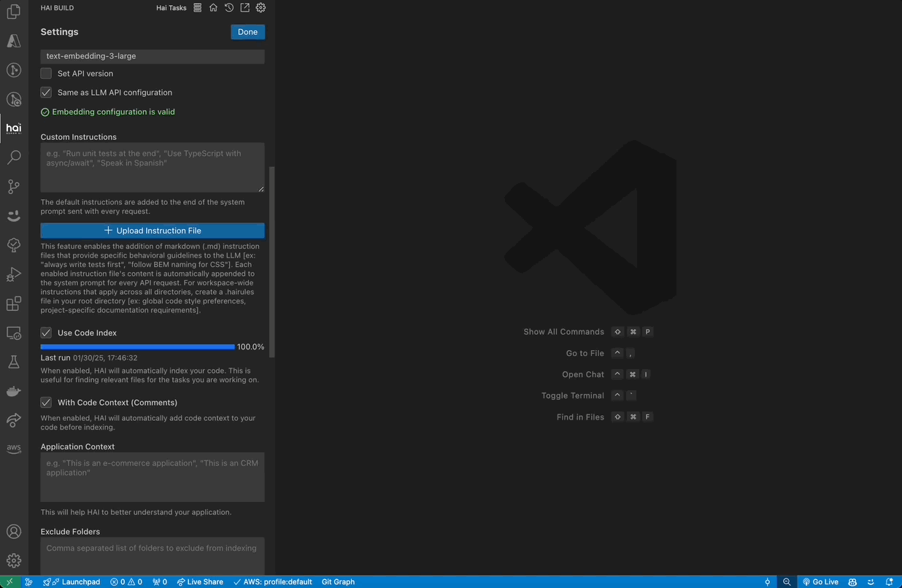The image size is (902, 588).
Task: Enable the Set API version checkbox
Action: coord(46,74)
